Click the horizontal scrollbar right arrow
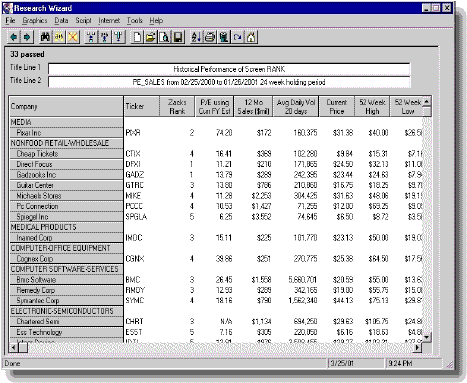 (x=417, y=348)
